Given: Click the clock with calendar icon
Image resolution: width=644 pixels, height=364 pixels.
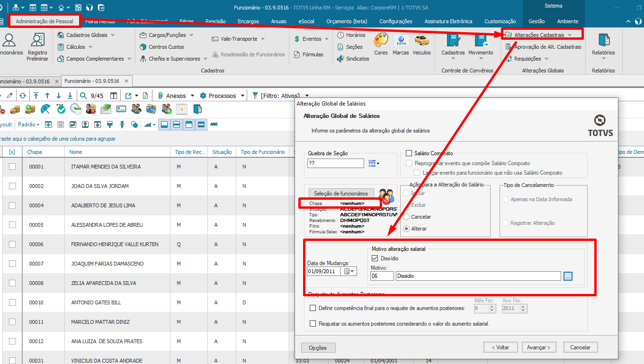Looking at the screenshot, I should (x=76, y=109).
